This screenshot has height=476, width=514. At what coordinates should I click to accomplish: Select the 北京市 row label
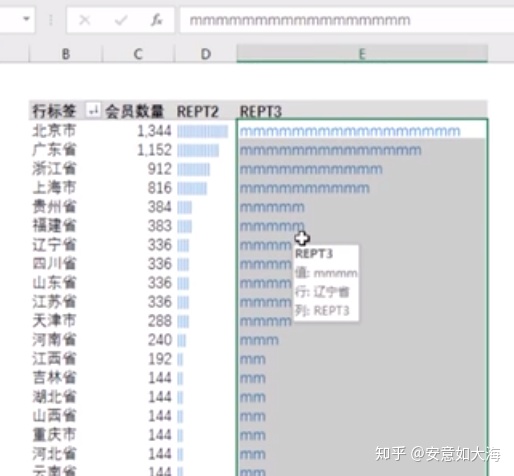pyautogui.click(x=54, y=130)
